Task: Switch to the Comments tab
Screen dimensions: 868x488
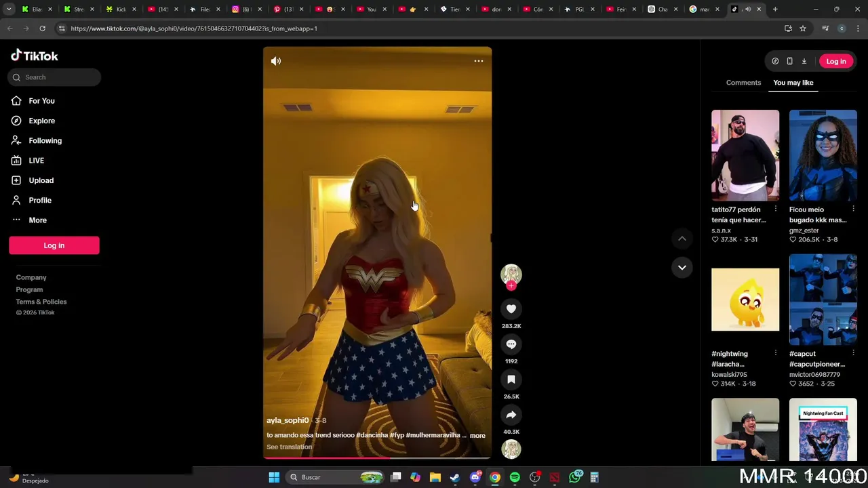Action: click(743, 83)
